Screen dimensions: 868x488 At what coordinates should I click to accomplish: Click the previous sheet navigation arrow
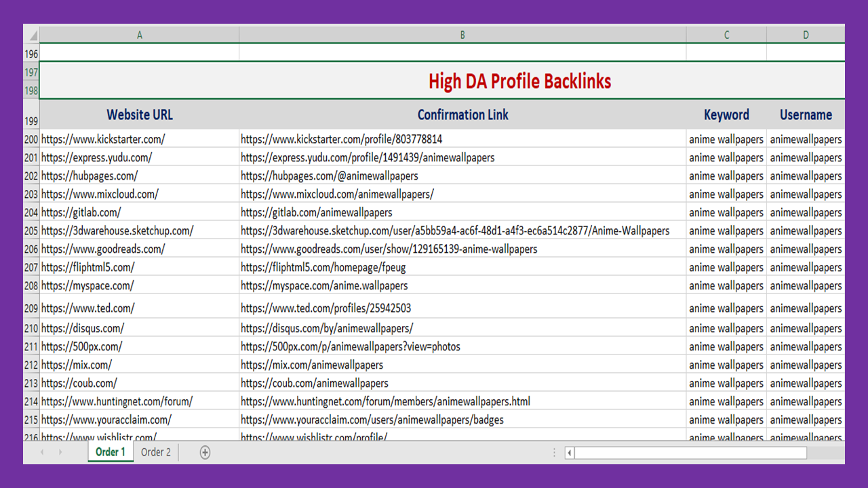(42, 453)
